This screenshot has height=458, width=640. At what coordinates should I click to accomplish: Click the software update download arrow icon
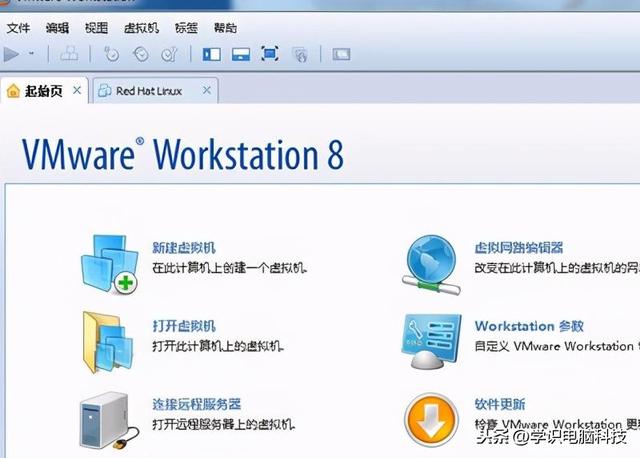[431, 420]
